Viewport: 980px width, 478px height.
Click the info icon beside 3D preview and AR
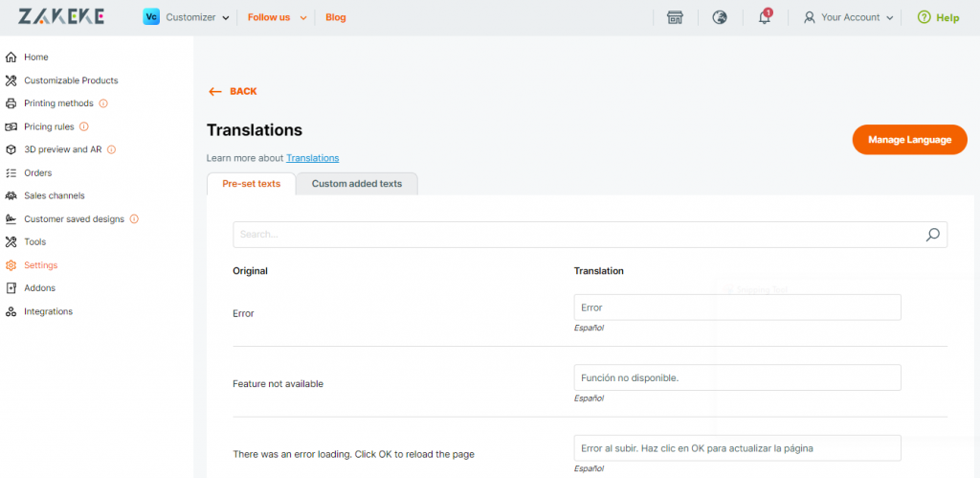[x=112, y=149]
